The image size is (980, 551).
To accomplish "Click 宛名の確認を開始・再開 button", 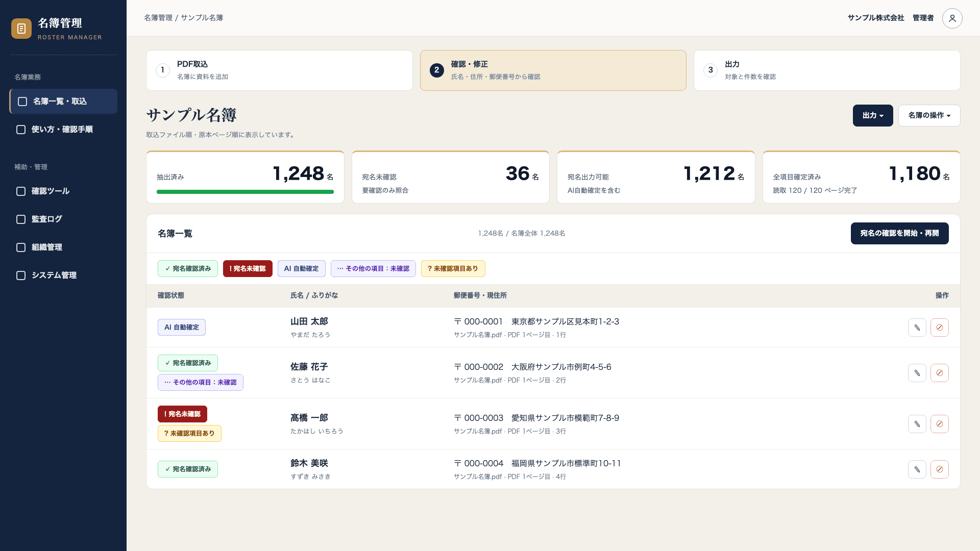I will 899,233.
